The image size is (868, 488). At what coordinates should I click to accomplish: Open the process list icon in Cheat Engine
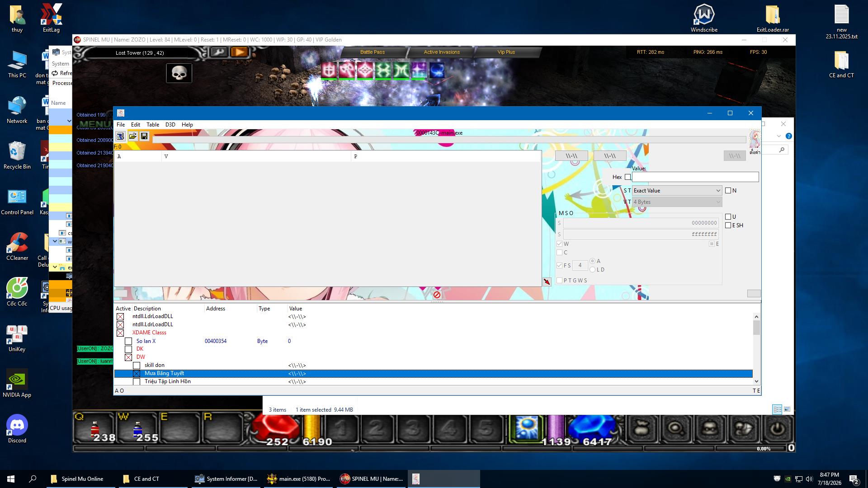point(120,136)
